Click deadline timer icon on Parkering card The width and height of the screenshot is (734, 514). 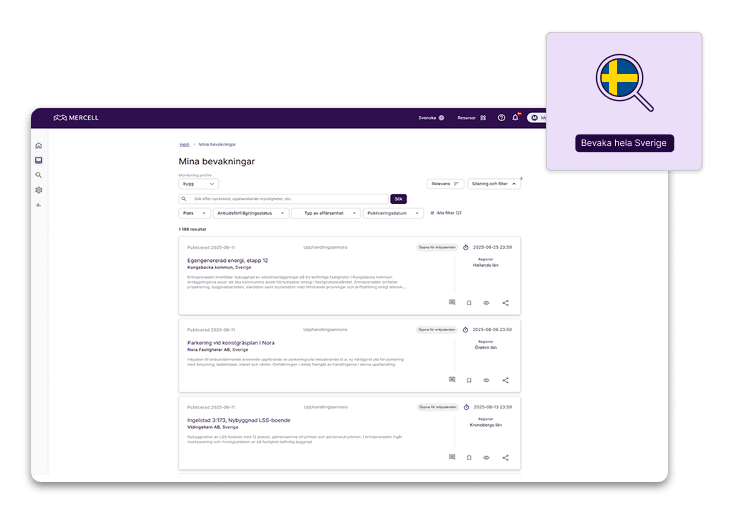point(466,330)
